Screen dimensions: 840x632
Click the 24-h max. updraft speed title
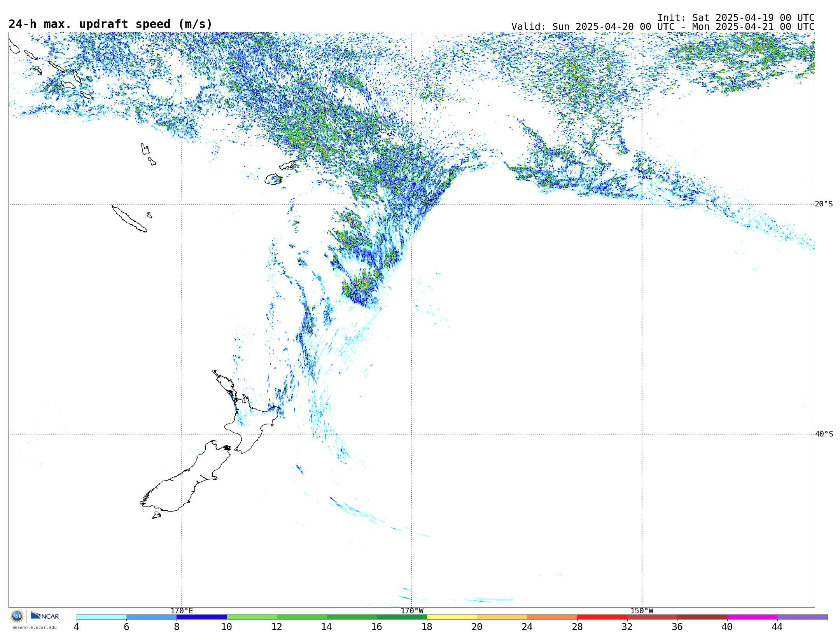coord(110,24)
